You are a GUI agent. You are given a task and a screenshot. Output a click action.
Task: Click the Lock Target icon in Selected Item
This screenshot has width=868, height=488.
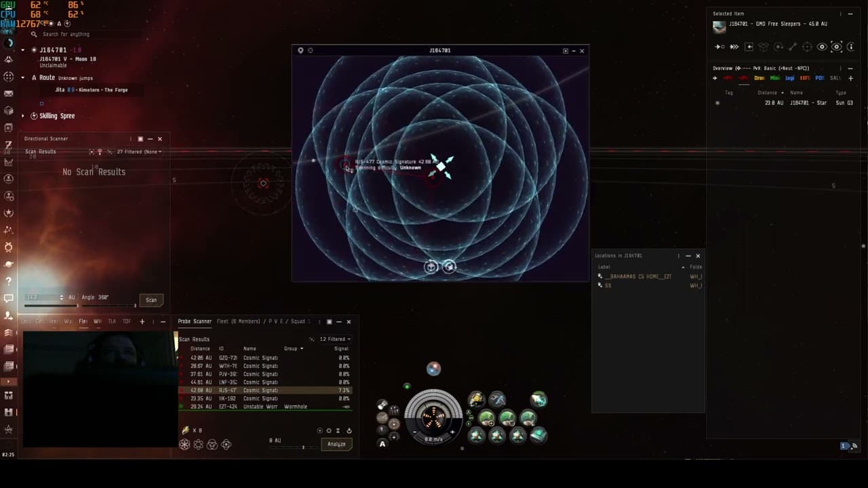[807, 47]
